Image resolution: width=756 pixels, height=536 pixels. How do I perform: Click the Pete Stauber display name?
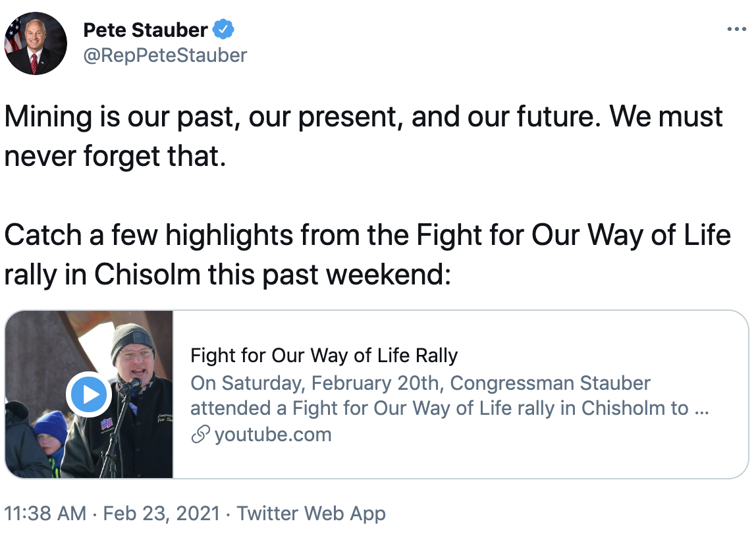click(146, 30)
